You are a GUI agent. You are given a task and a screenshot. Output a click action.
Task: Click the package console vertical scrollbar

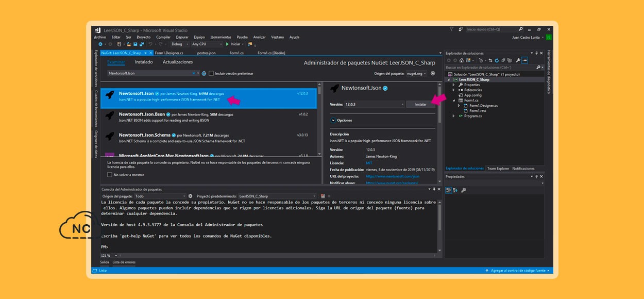439,225
